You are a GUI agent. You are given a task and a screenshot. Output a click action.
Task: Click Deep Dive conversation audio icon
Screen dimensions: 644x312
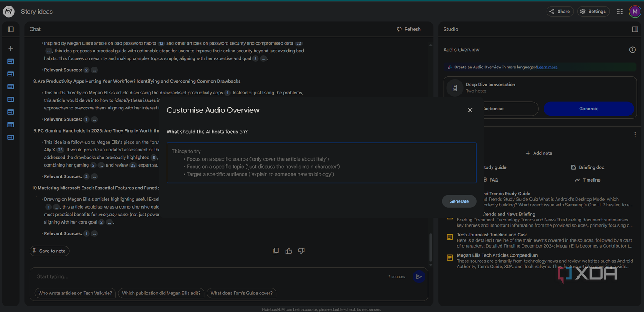tap(455, 88)
